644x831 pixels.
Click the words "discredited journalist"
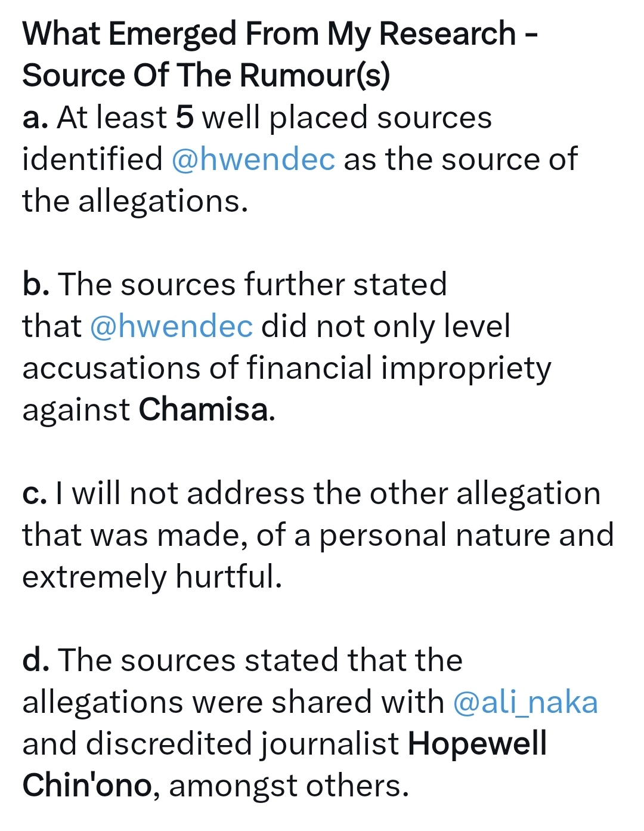pyautogui.click(x=242, y=744)
